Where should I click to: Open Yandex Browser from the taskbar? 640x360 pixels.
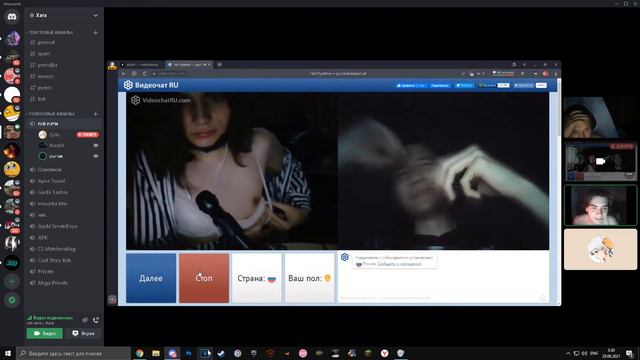point(384,353)
